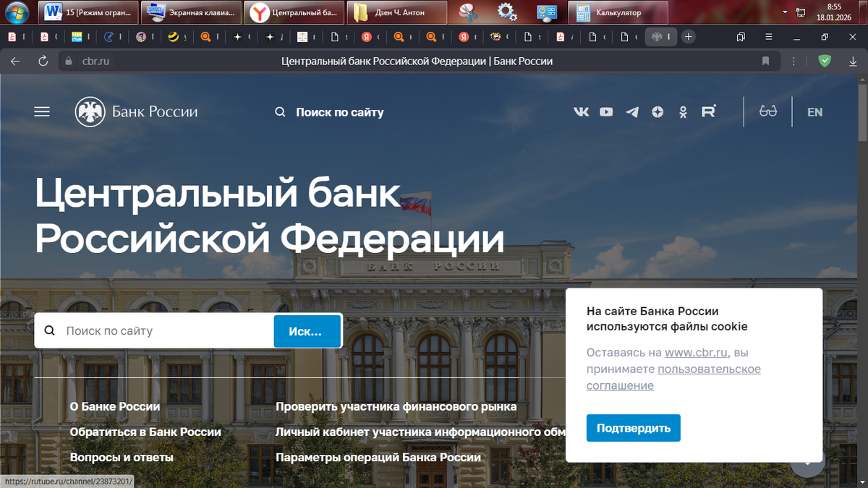The width and height of the screenshot is (868, 488).
Task: Open 'Дзен Ч. Антон' folder taskbar item
Action: coord(396,12)
